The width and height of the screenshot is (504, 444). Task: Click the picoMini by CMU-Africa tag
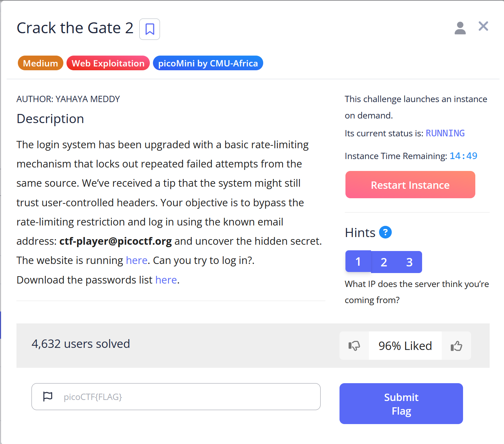click(208, 63)
